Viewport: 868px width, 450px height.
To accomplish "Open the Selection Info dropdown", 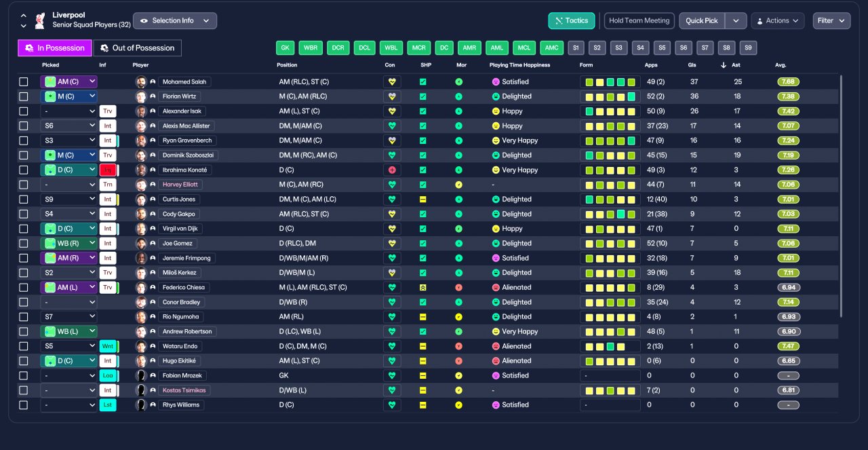I will 175,20.
